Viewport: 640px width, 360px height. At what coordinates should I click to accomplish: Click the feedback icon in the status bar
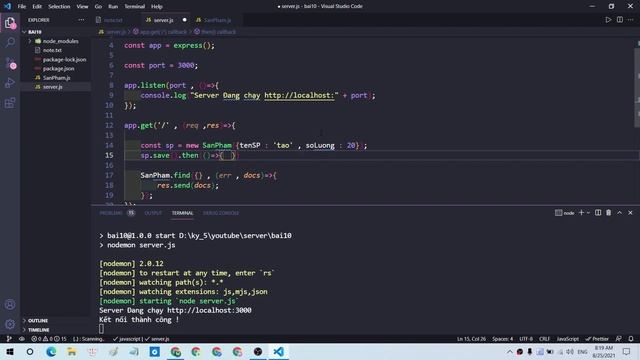click(x=619, y=339)
